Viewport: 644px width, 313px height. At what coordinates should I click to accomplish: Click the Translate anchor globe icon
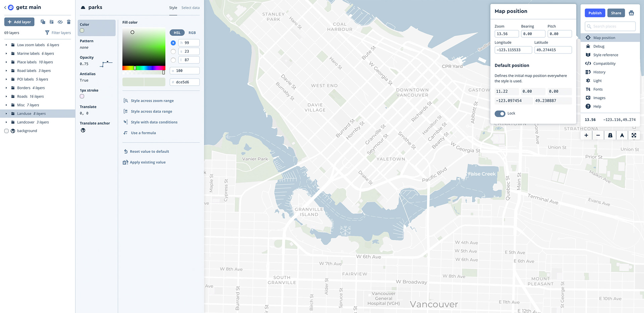click(83, 130)
